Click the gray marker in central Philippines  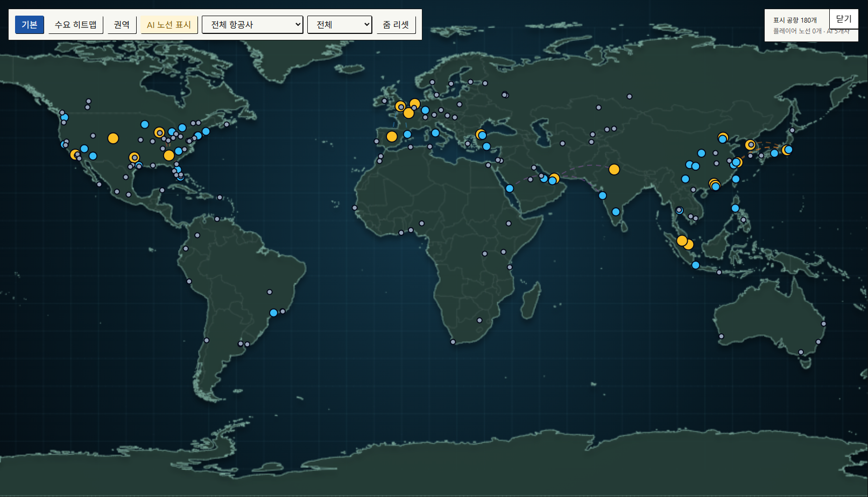click(x=743, y=220)
